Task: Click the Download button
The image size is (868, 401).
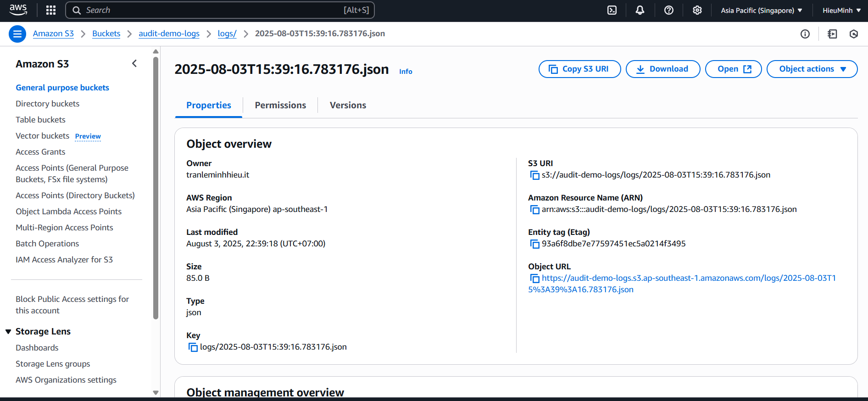Action: [x=663, y=69]
